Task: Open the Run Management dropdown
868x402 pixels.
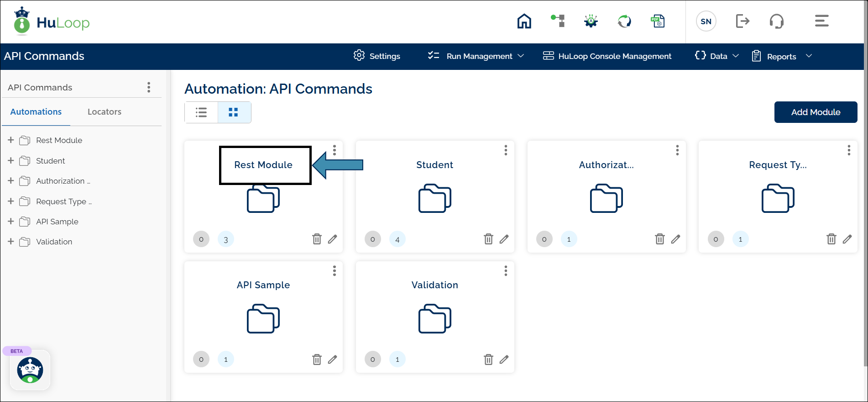Action: pyautogui.click(x=476, y=56)
